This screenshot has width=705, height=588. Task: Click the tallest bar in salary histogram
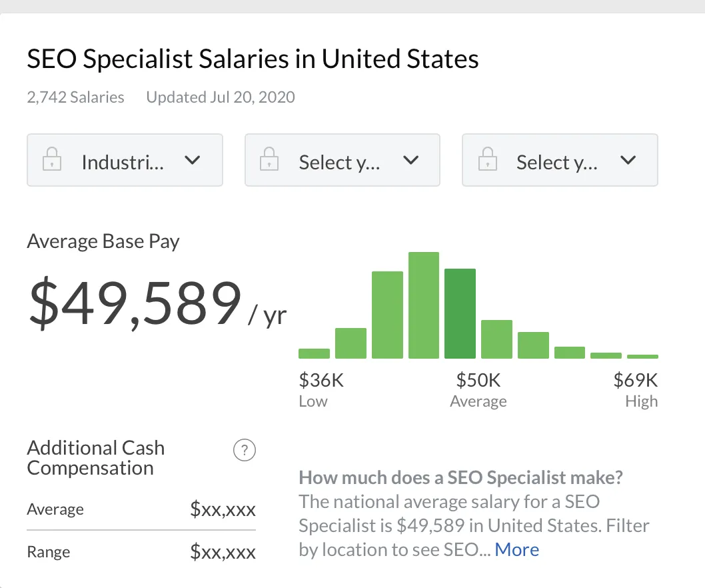click(x=424, y=305)
